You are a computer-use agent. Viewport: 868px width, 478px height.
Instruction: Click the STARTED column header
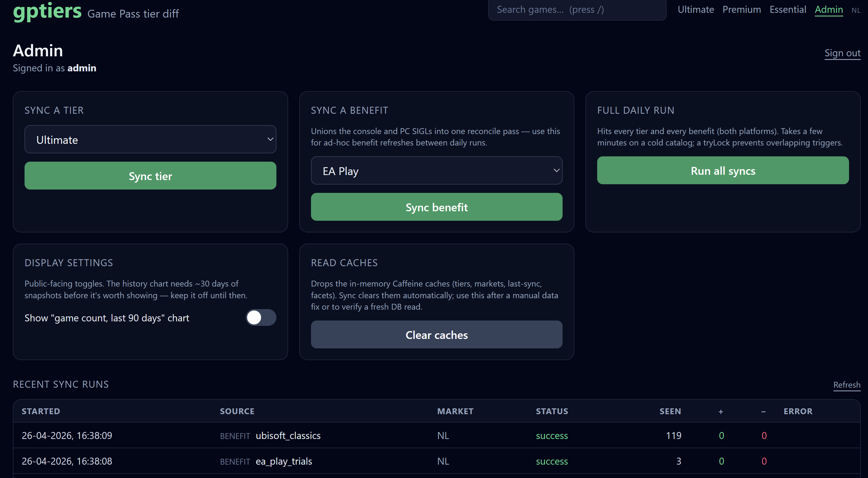tap(41, 411)
